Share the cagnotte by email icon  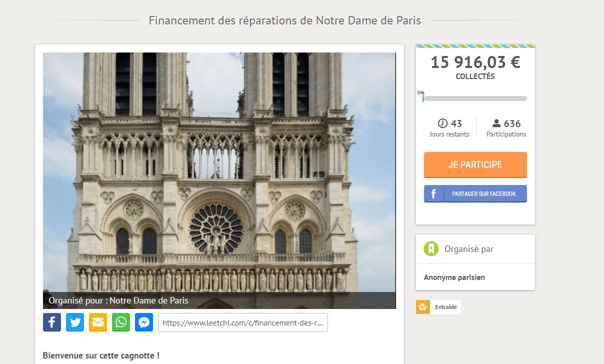(98, 322)
